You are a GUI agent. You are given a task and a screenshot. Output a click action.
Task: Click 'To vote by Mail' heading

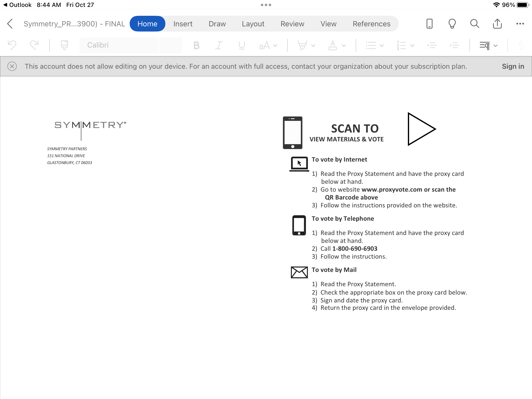pyautogui.click(x=334, y=270)
